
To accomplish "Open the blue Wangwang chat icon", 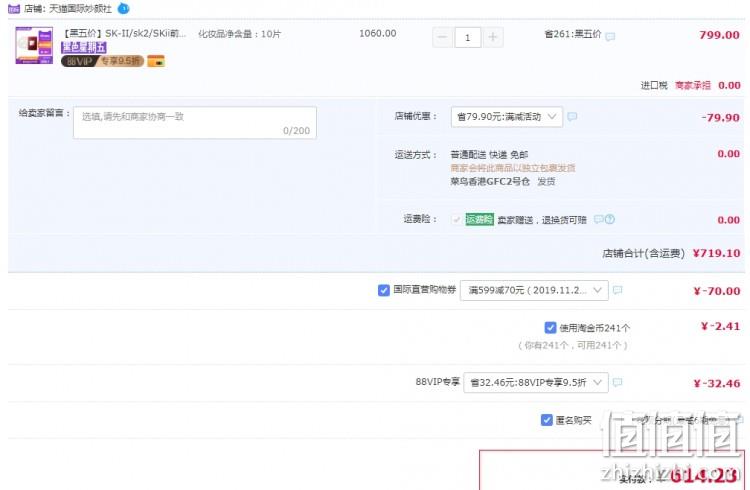I will (123, 8).
